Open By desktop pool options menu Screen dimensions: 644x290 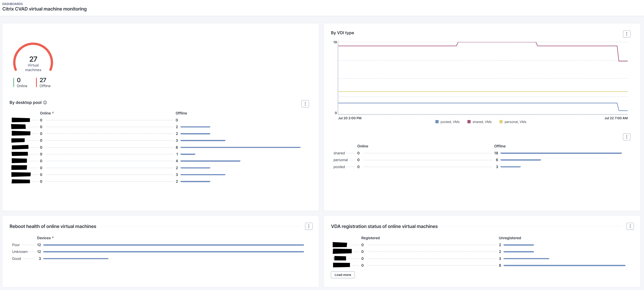point(305,104)
